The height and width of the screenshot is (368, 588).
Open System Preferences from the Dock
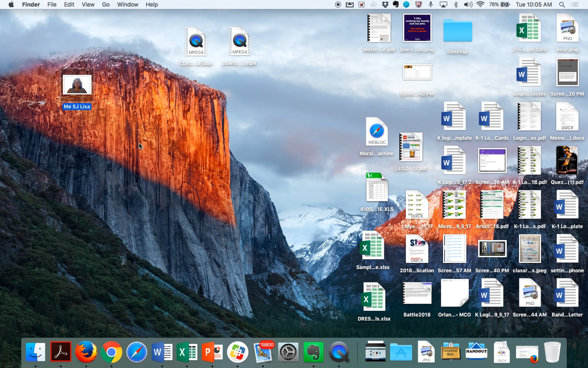(x=288, y=352)
